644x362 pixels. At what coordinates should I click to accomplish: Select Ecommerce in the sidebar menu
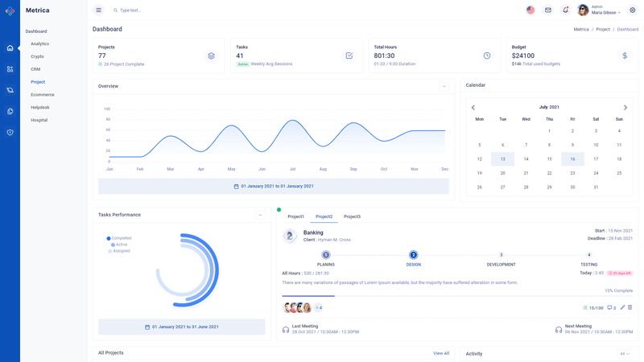point(43,95)
